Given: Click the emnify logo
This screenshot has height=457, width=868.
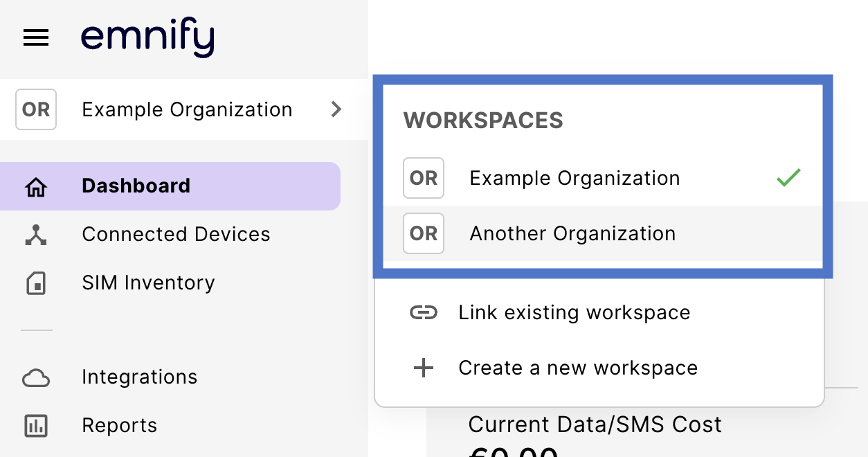Looking at the screenshot, I should click(147, 38).
